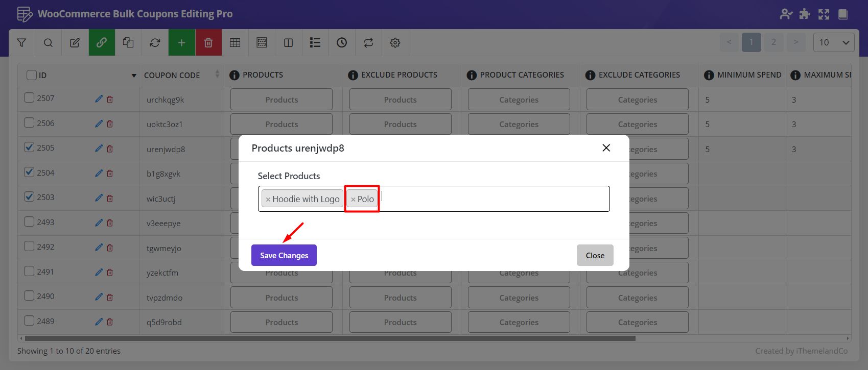Screen dimensions: 868x370
Task: Check the checkbox for coupon 2493
Action: click(30, 222)
